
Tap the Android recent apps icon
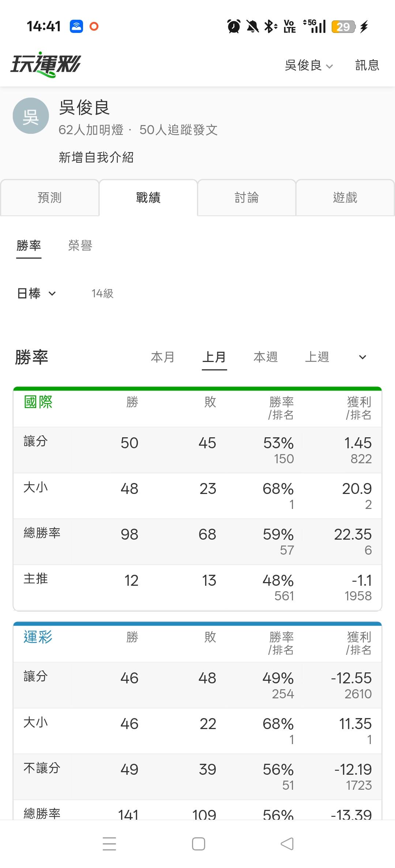pos(109,844)
